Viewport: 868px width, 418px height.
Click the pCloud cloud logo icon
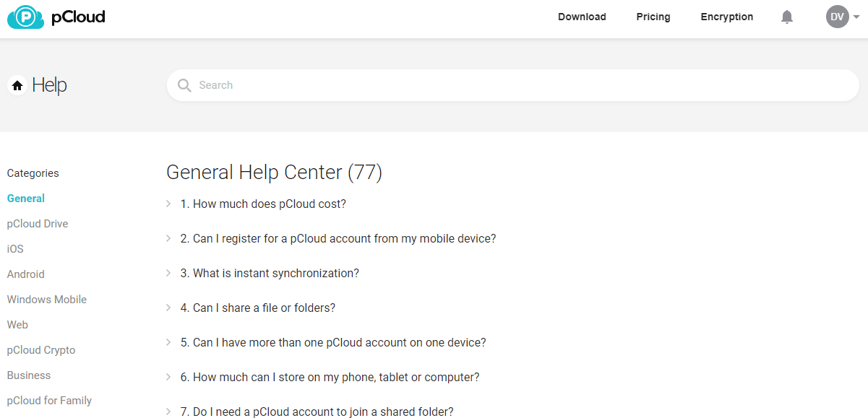coord(26,17)
